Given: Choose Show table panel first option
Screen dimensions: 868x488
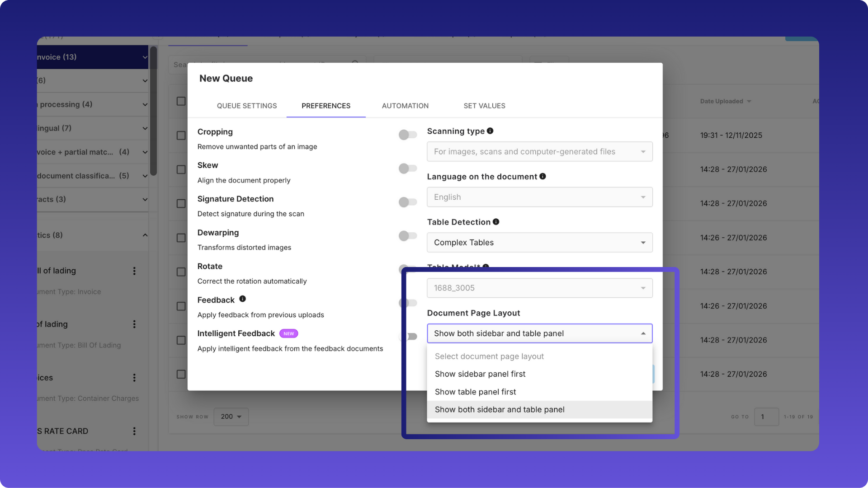Looking at the screenshot, I should (475, 392).
